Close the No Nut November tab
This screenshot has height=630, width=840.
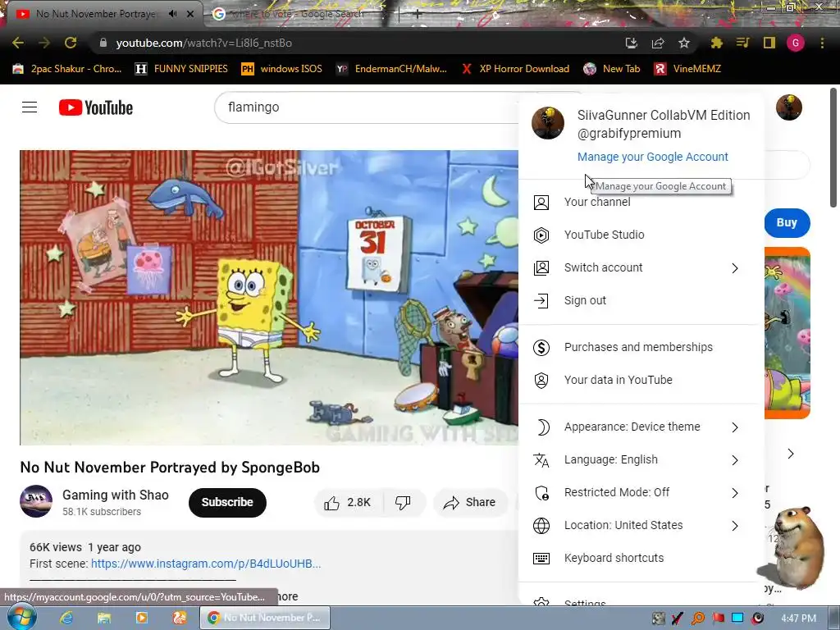click(x=190, y=14)
